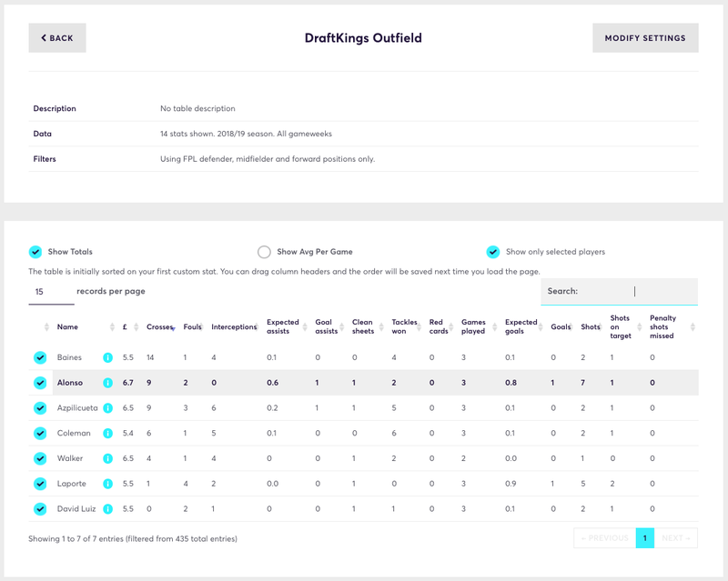Open info icon for Coleman
728x581 pixels.
[x=107, y=433]
